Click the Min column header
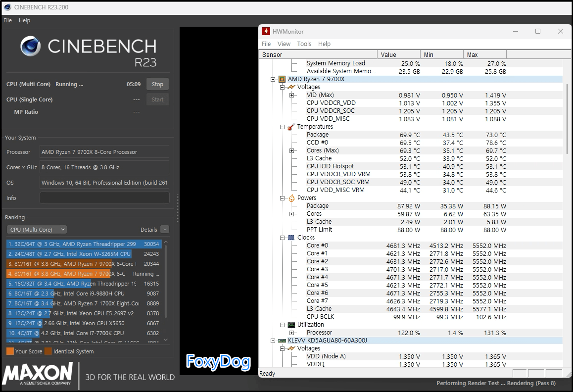This screenshot has height=392, width=573. tap(442, 54)
